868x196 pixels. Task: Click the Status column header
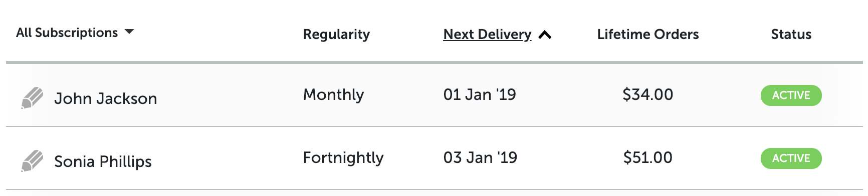pos(791,34)
